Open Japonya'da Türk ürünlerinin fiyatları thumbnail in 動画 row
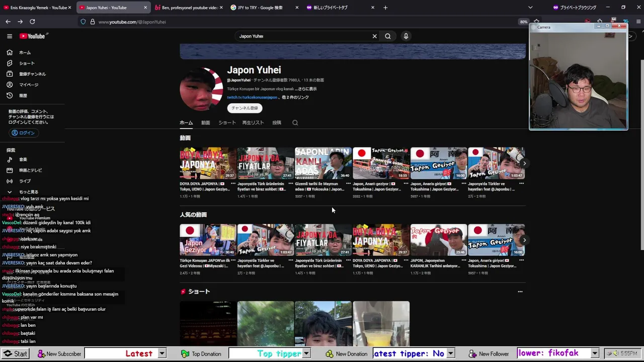 point(266,163)
